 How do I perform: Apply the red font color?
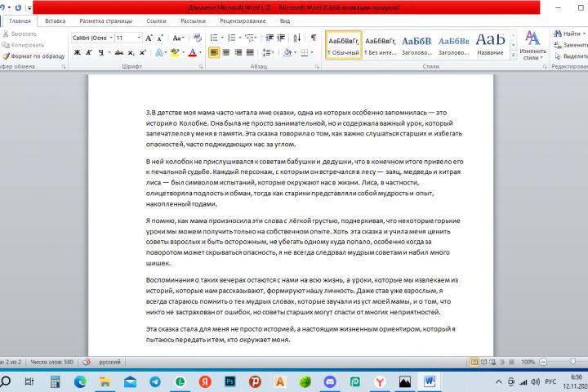pyautogui.click(x=193, y=52)
